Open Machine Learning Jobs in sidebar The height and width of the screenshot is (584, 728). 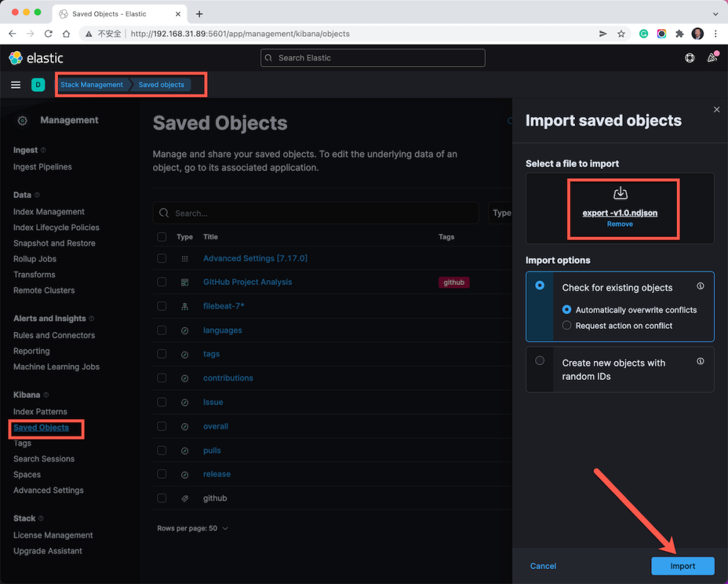(x=56, y=367)
